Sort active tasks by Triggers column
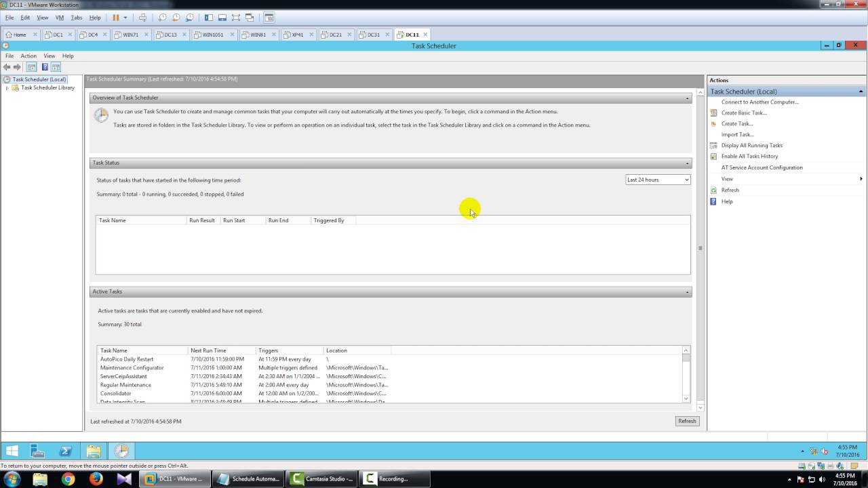 point(289,350)
